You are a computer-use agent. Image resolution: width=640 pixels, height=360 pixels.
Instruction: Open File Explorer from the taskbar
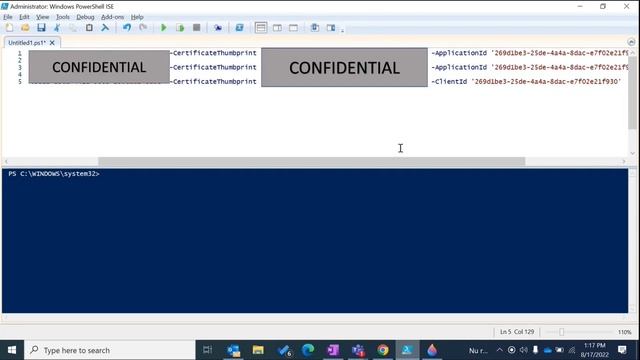pyautogui.click(x=258, y=350)
